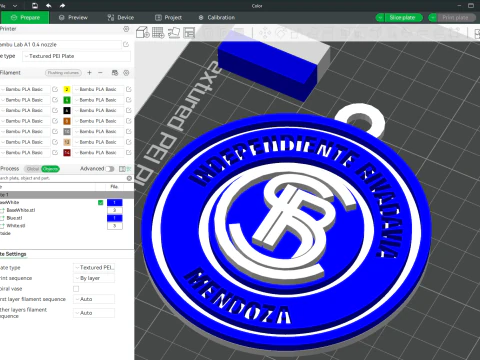
Task: Select the faded Rotate tool icon
Action: point(281,33)
